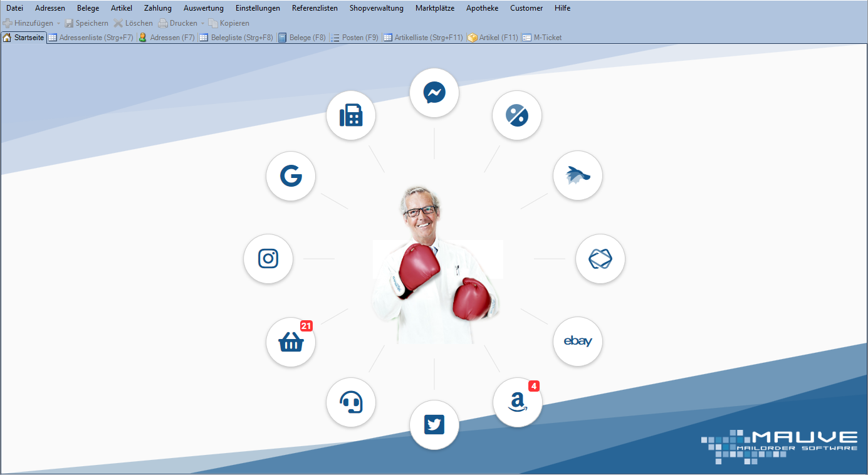Open the Instagram circle icon

coord(268,259)
